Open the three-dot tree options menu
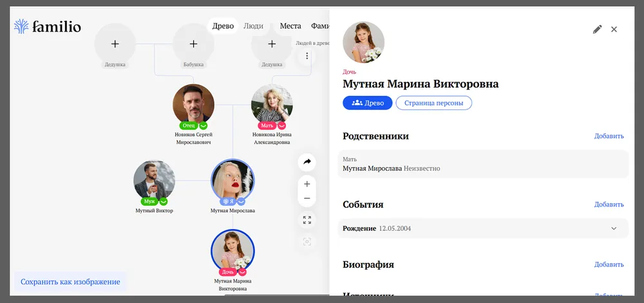 307,57
